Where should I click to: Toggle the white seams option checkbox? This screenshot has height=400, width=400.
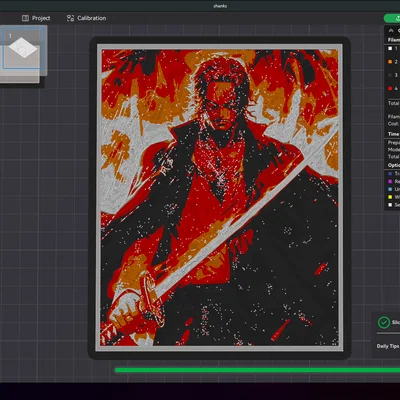[390, 205]
